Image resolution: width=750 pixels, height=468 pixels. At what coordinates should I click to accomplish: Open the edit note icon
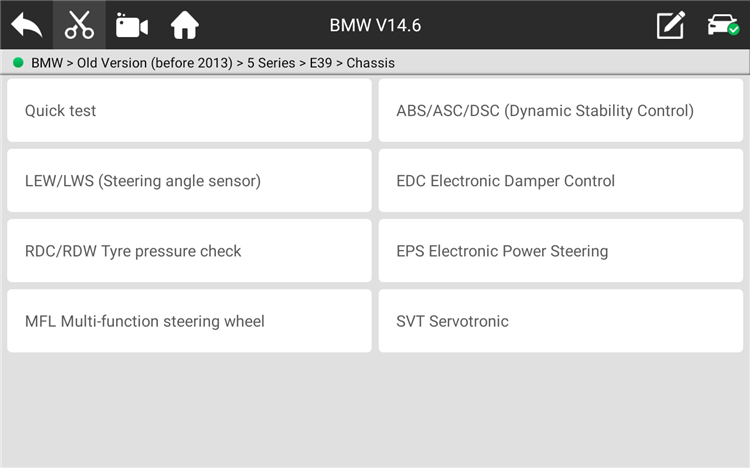(670, 25)
